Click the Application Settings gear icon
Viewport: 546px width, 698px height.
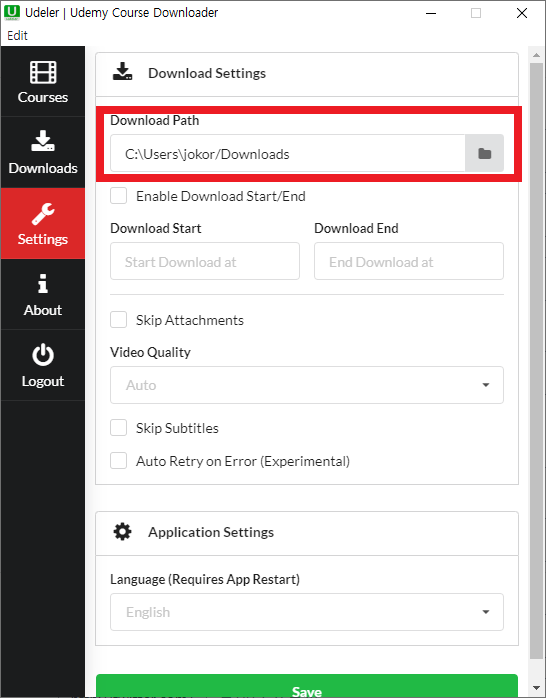122,532
